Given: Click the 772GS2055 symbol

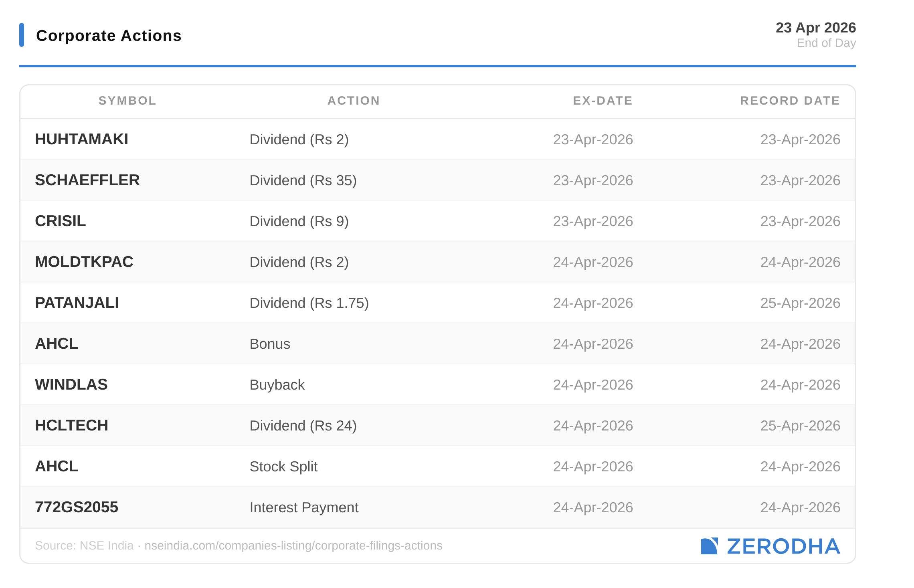Looking at the screenshot, I should [x=76, y=507].
